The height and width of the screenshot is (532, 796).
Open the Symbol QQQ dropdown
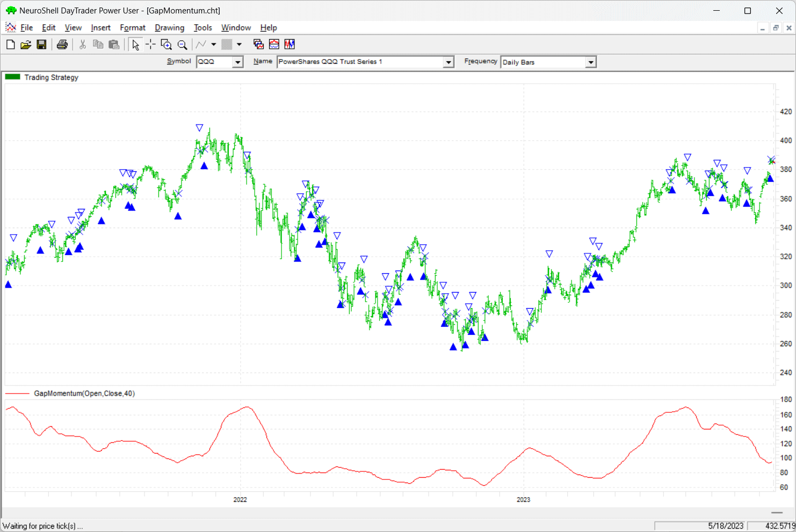tap(237, 62)
